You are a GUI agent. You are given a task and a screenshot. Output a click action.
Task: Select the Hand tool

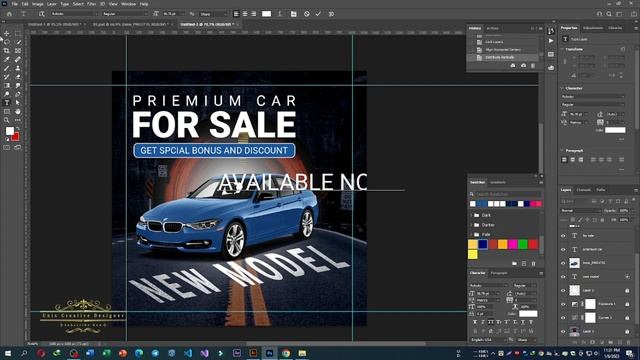(18, 111)
